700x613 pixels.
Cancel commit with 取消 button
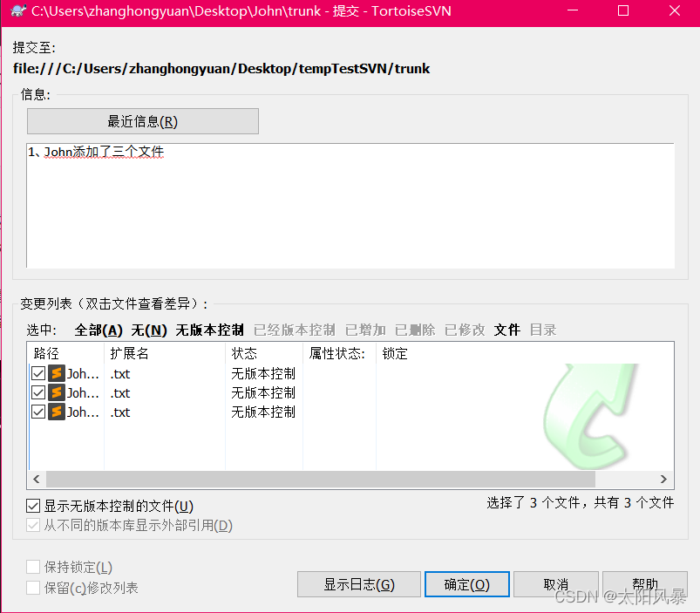[x=556, y=584]
